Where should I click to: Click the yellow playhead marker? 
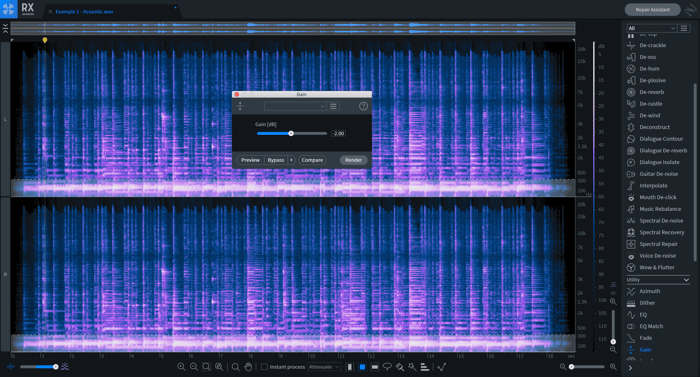click(x=45, y=40)
